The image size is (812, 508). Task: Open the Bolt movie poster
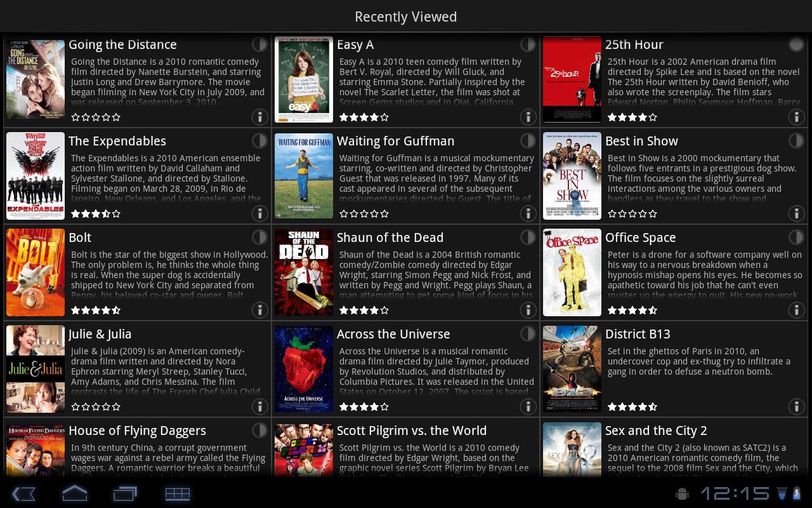[36, 272]
